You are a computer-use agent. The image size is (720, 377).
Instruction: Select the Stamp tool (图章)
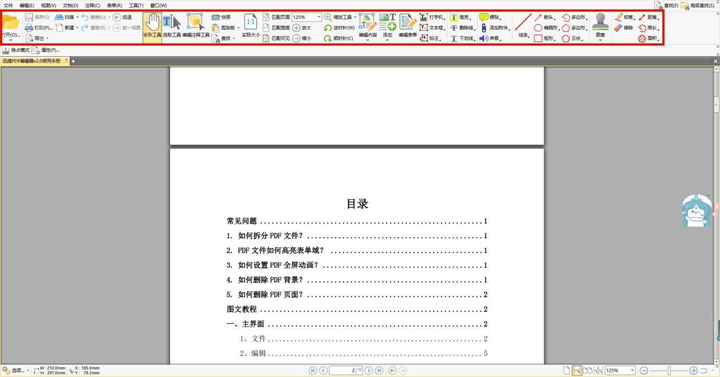coord(600,27)
